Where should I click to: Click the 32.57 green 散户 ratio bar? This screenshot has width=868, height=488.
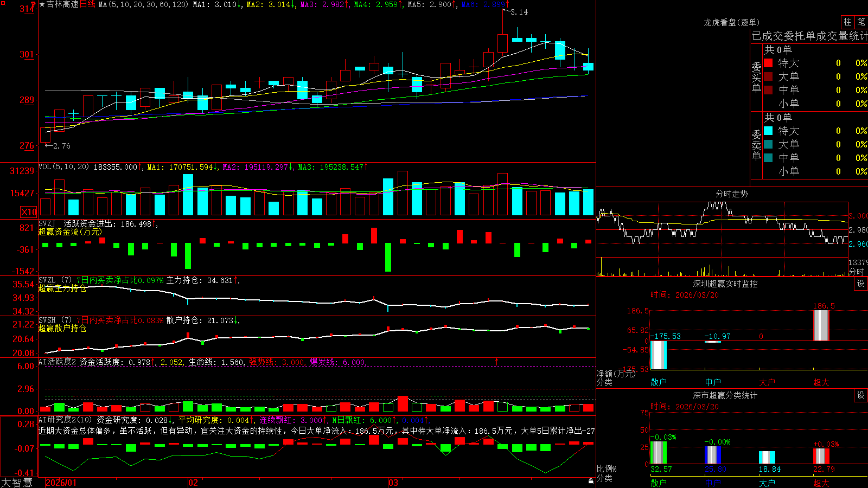pyautogui.click(x=659, y=453)
